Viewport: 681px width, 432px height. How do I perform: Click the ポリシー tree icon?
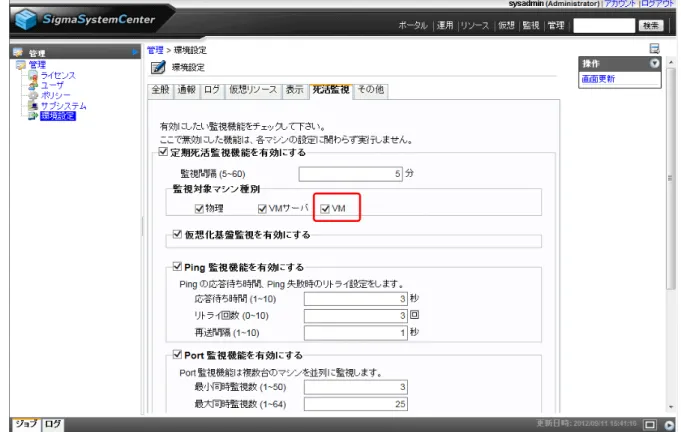(x=33, y=95)
